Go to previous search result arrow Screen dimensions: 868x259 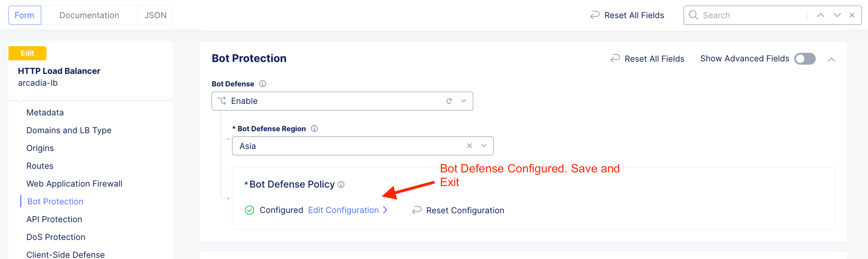pyautogui.click(x=820, y=15)
